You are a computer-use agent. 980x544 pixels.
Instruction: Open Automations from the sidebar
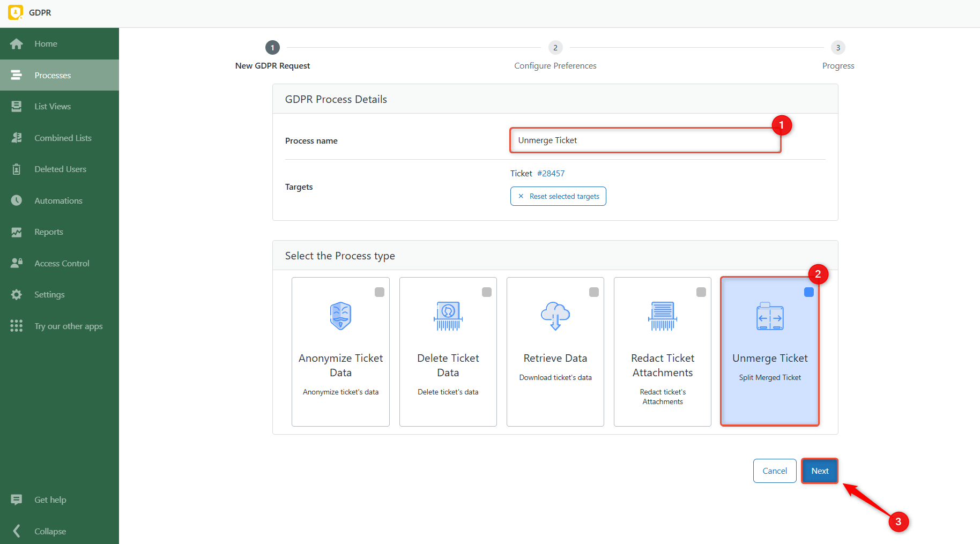(58, 200)
